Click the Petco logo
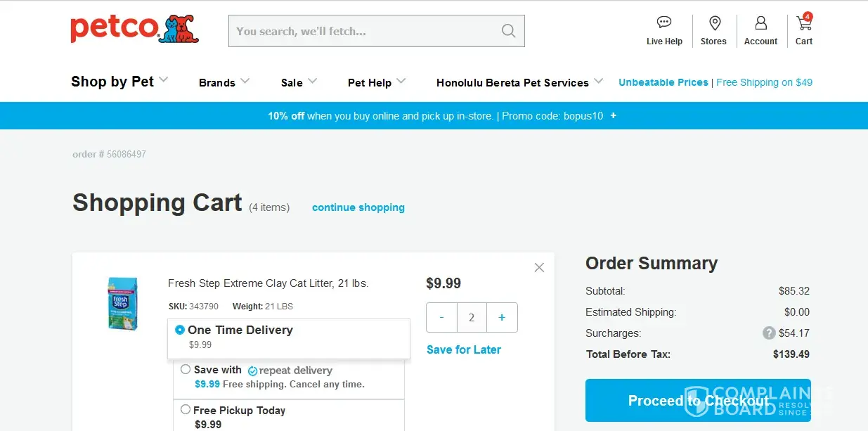Viewport: 868px width, 431px height. coord(134,30)
